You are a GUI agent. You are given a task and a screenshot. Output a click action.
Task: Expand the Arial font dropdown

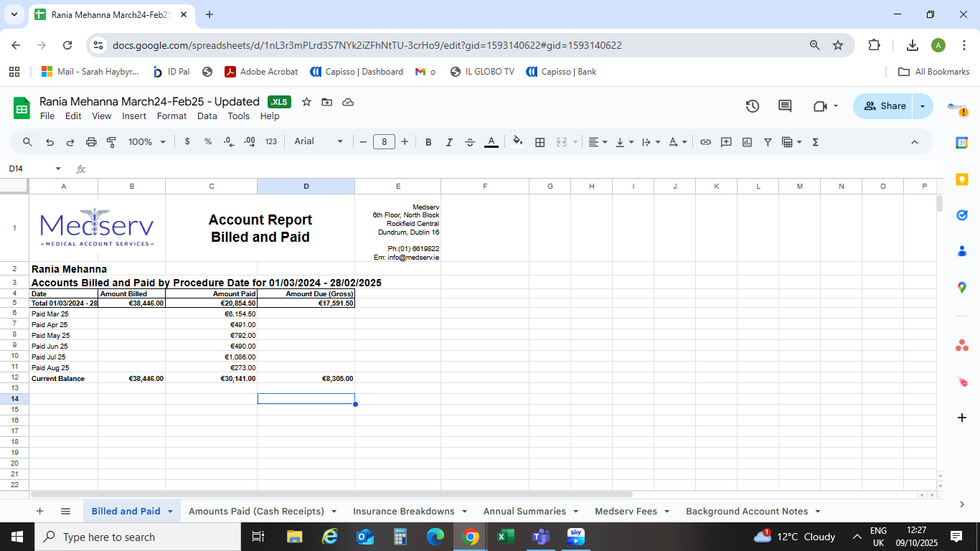pyautogui.click(x=319, y=142)
